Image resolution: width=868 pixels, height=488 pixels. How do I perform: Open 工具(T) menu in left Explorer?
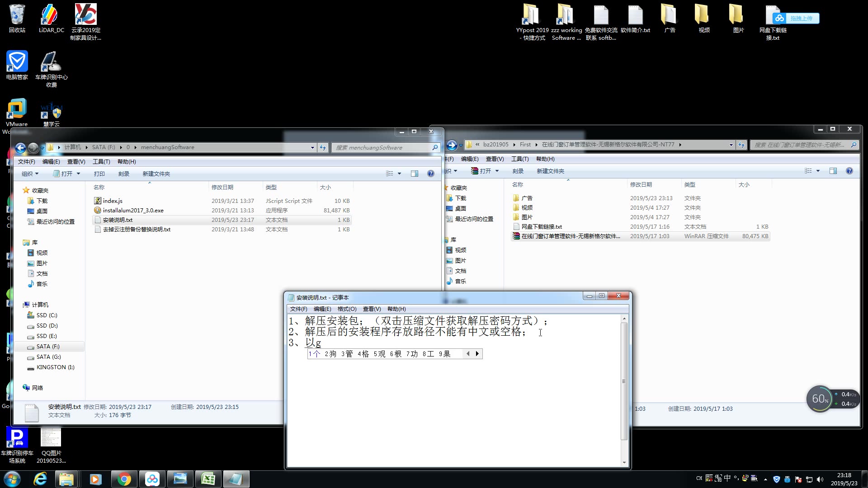pos(101,162)
